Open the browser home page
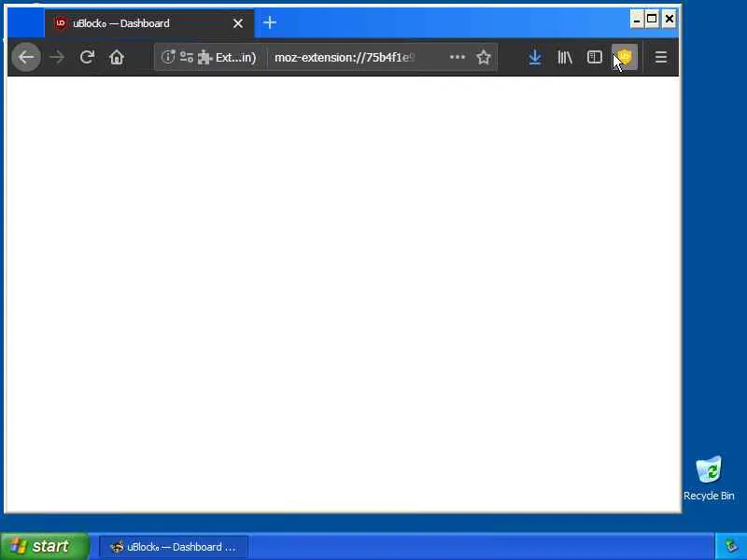 click(117, 57)
